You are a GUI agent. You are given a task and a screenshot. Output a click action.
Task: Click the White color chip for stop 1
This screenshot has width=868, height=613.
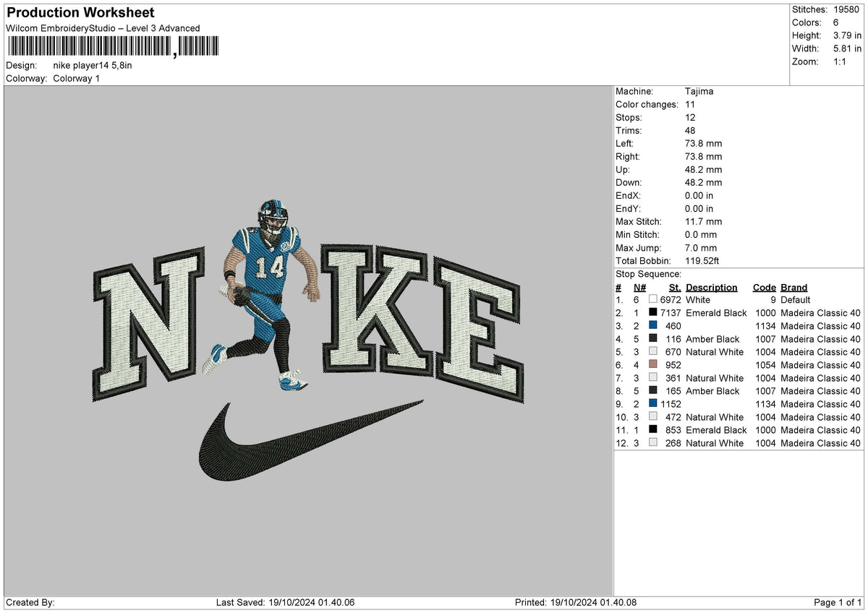click(x=652, y=300)
